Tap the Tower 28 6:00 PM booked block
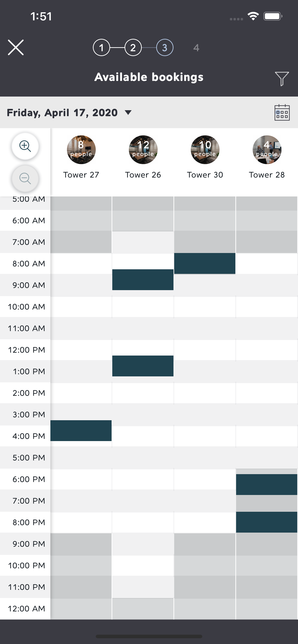Image resolution: width=298 pixels, height=644 pixels. pos(266,484)
